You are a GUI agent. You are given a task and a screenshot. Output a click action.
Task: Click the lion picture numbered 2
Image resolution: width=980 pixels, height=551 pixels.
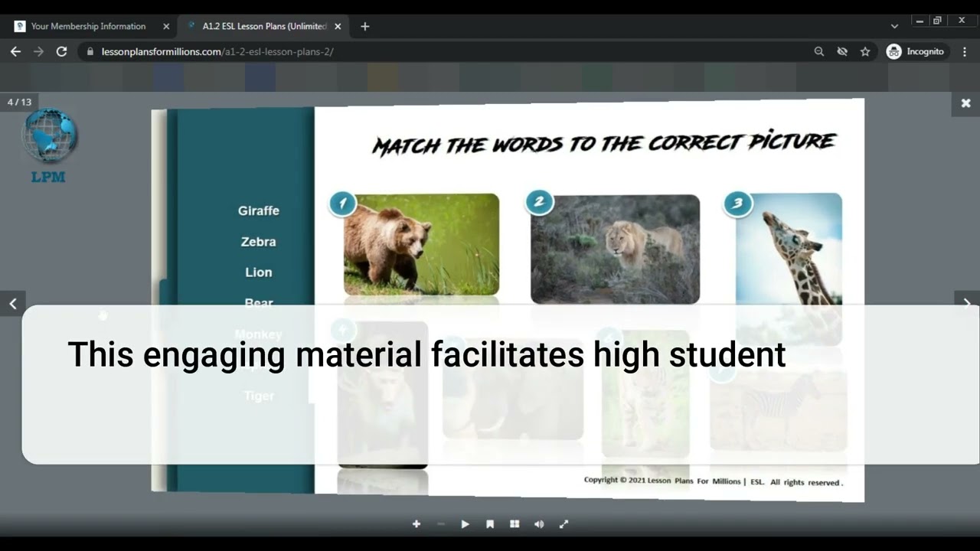pyautogui.click(x=615, y=249)
